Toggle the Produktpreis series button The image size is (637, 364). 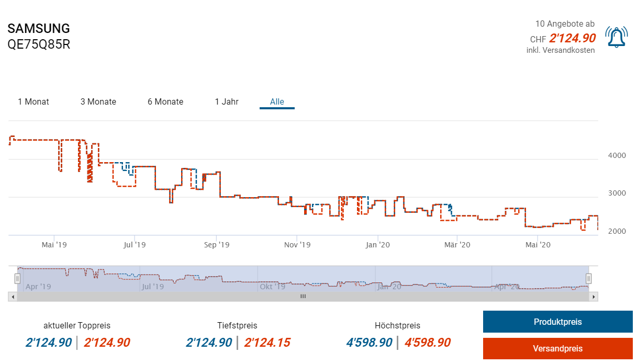(x=557, y=322)
